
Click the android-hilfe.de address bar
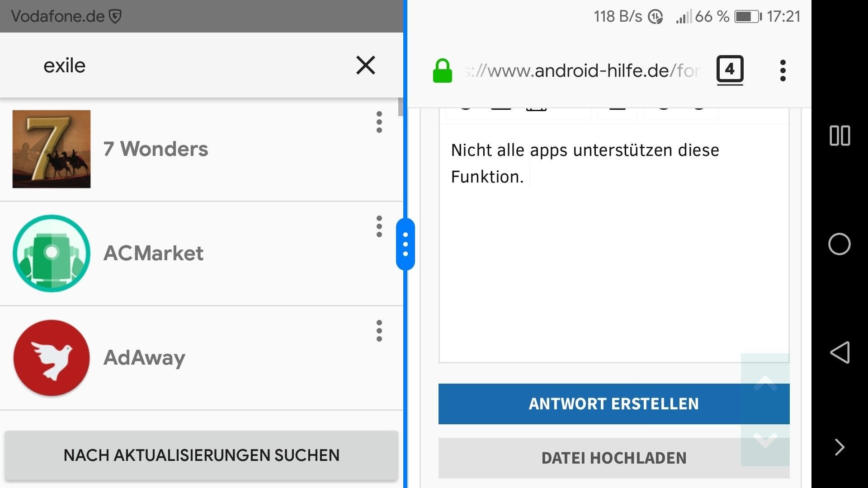click(582, 70)
